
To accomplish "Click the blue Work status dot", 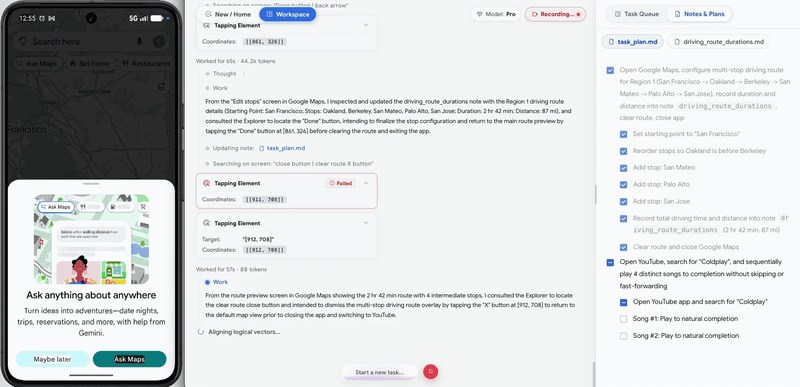I will click(207, 282).
